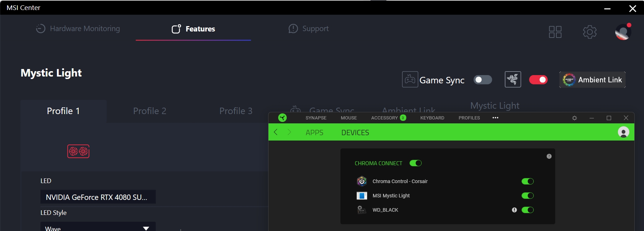Click the Corsair Chroma Control app icon

tap(362, 181)
